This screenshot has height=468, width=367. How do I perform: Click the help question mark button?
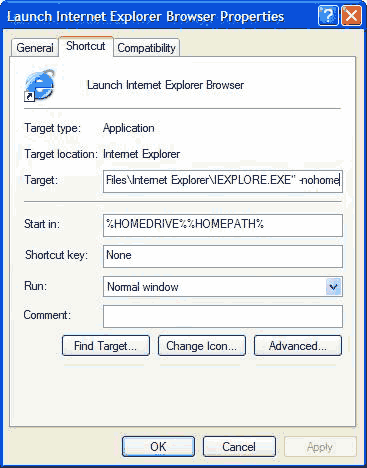[328, 15]
